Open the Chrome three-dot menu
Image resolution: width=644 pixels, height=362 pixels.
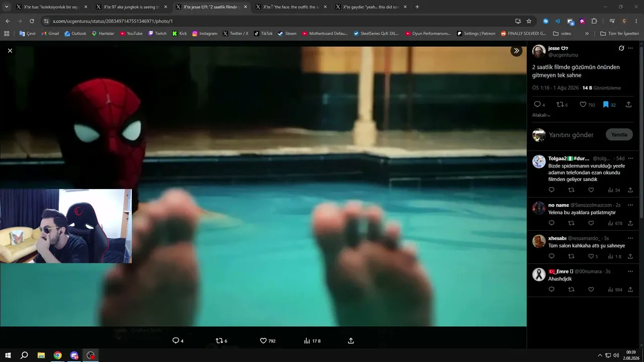636,21
